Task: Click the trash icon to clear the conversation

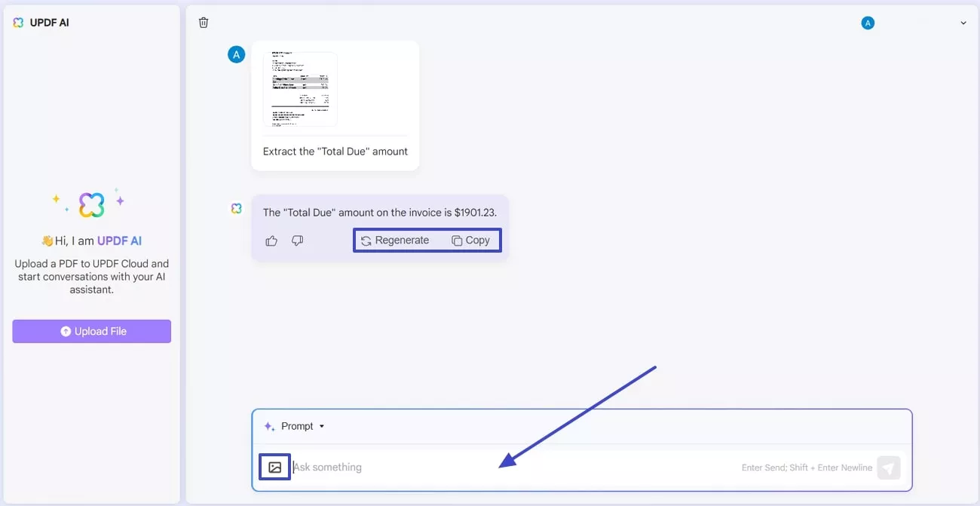Action: click(204, 23)
